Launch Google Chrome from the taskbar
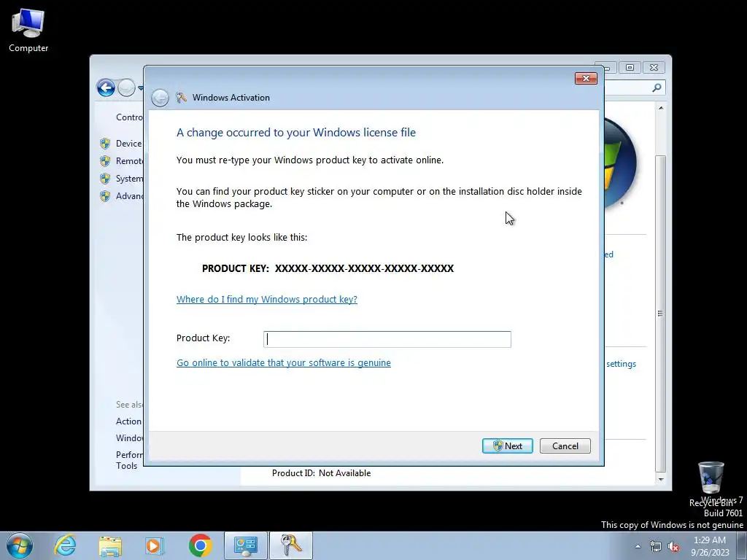 (200, 545)
